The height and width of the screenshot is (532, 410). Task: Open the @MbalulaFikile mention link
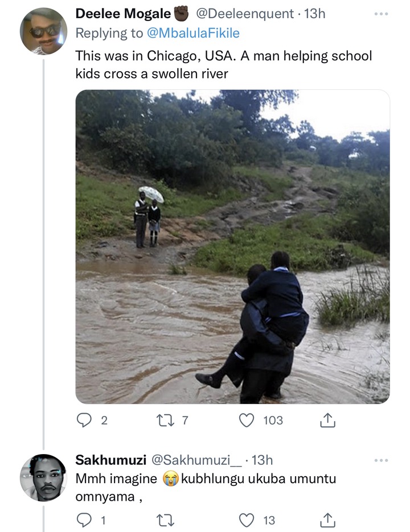(x=193, y=33)
